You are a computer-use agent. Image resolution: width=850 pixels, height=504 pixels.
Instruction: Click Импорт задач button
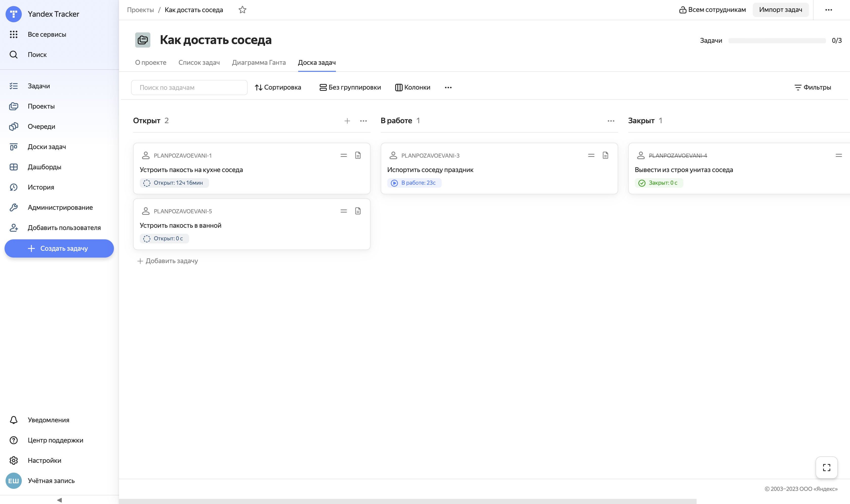(780, 10)
